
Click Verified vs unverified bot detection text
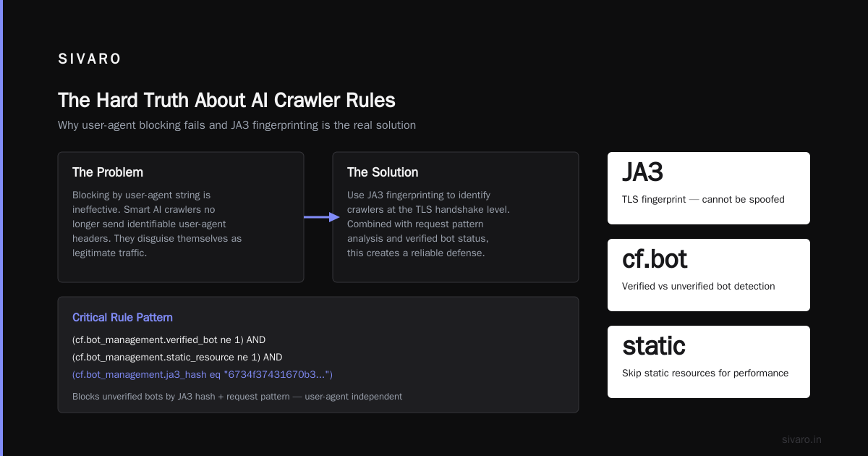point(698,286)
